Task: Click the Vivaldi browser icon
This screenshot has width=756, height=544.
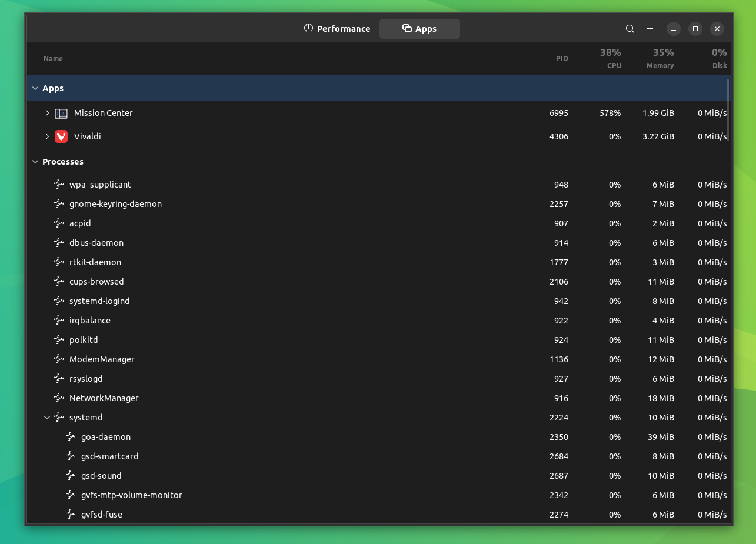Action: (61, 136)
